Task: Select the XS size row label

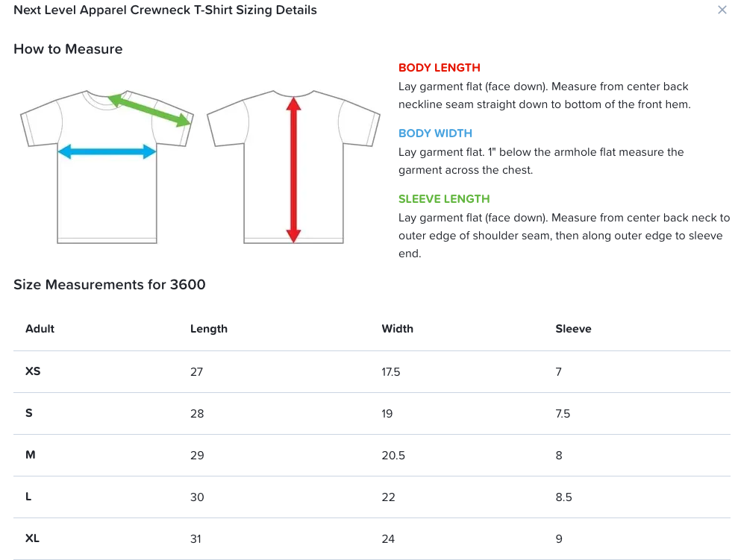Action: point(33,371)
